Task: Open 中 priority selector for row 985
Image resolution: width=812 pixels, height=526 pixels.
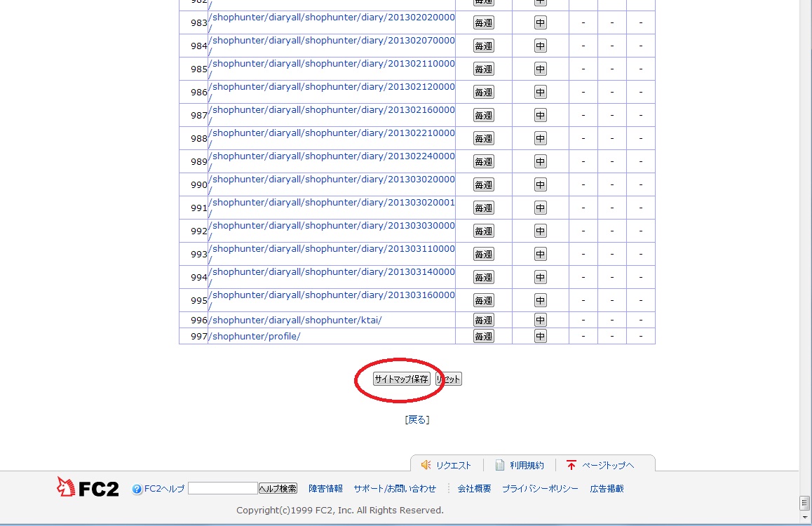Action: tap(540, 69)
